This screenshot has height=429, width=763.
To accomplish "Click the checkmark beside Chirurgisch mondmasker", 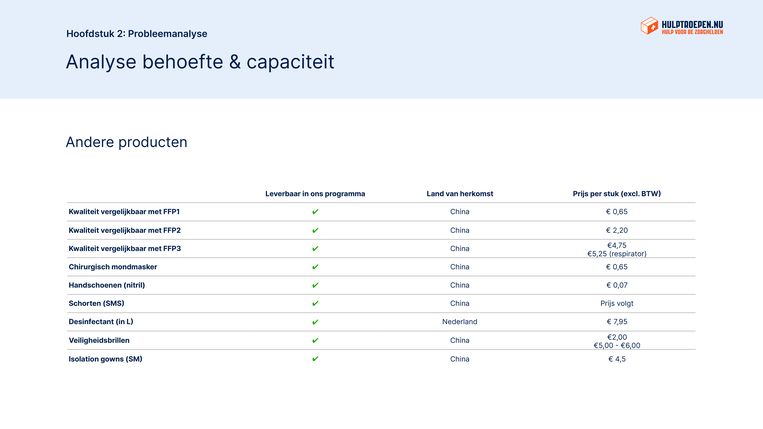I will [315, 267].
